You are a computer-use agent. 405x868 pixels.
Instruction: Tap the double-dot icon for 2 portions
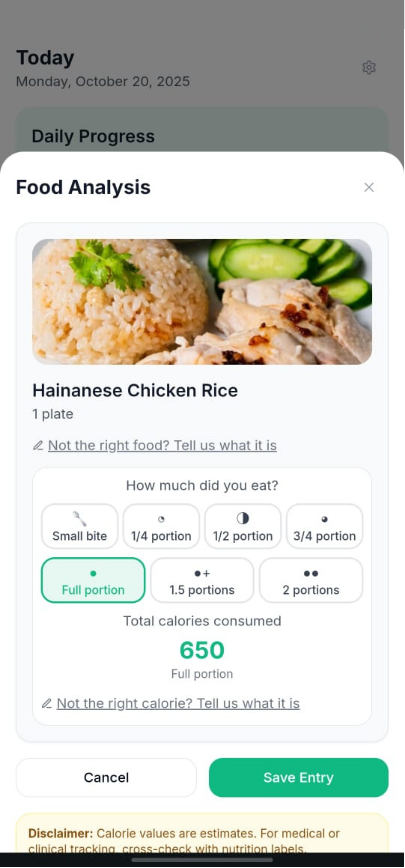coord(311,574)
